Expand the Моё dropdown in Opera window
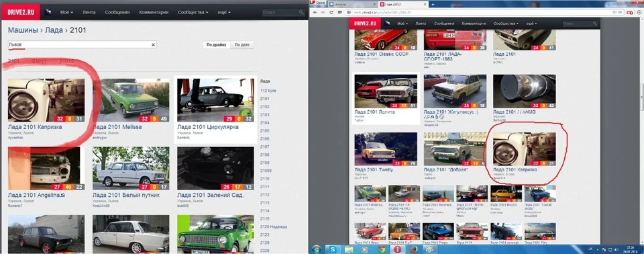This screenshot has width=644, height=254. pyautogui.click(x=402, y=24)
